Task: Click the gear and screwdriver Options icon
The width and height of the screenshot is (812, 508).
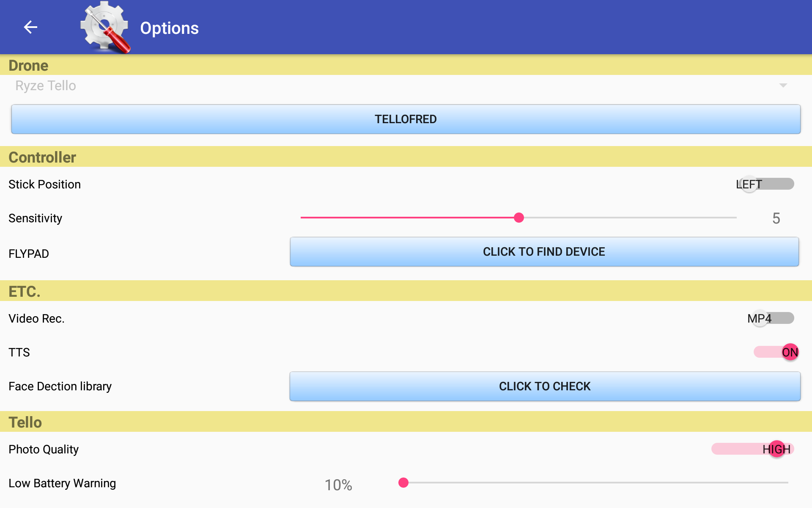Action: pyautogui.click(x=105, y=27)
